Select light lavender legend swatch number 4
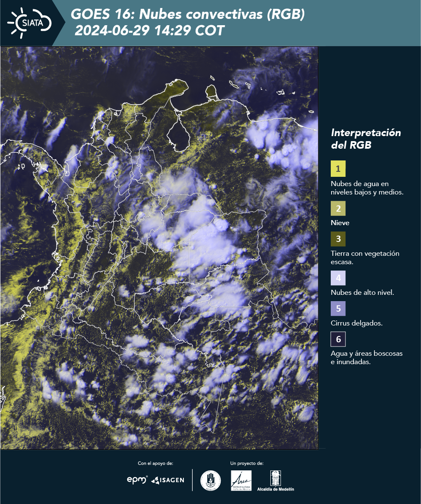The height and width of the screenshot is (504, 421). coord(338,278)
